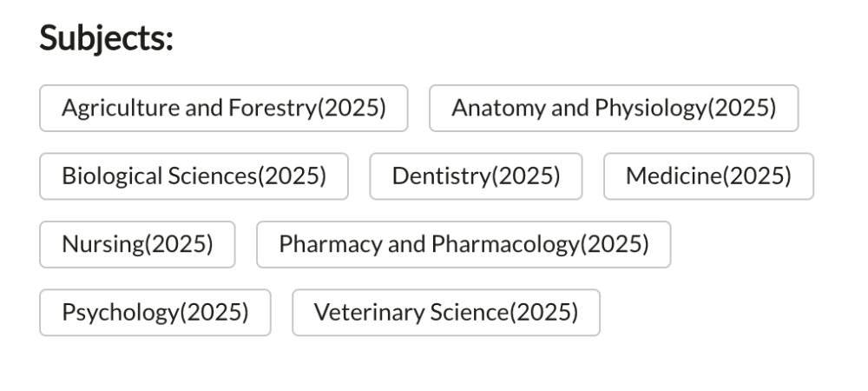Follow the Biological Sciences 2025 link
The width and height of the screenshot is (868, 391).
point(194,176)
